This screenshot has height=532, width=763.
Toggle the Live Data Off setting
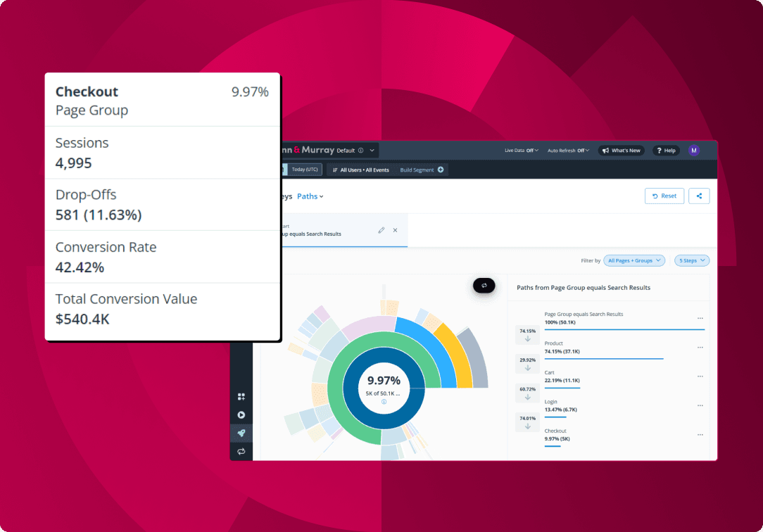point(521,151)
